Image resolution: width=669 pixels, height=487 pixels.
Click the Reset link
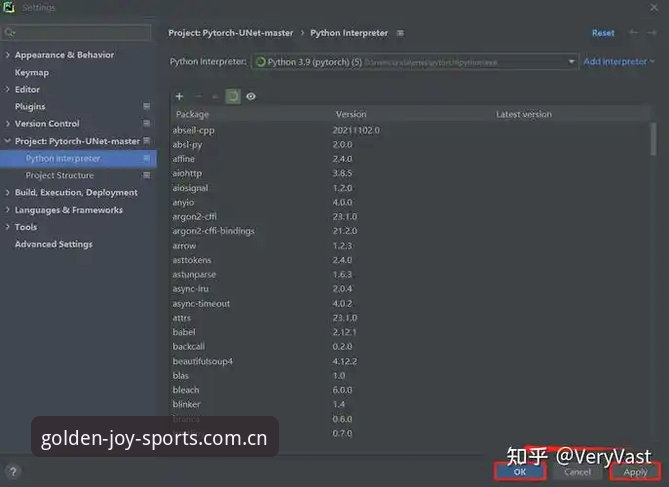click(x=603, y=33)
